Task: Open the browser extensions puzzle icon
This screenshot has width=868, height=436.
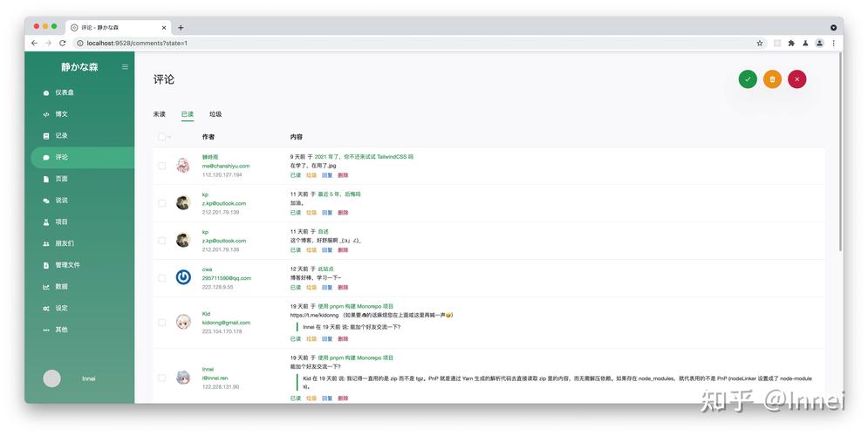Action: 791,43
